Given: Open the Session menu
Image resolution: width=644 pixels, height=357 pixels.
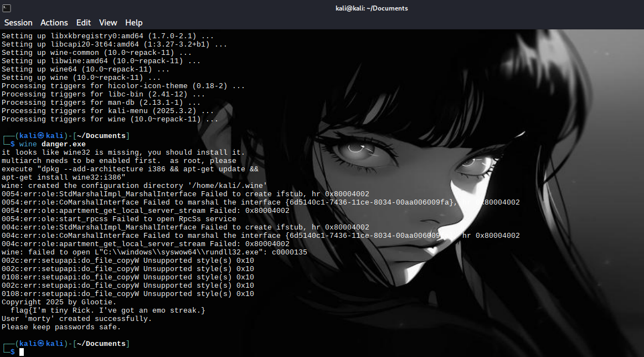Looking at the screenshot, I should tap(18, 23).
